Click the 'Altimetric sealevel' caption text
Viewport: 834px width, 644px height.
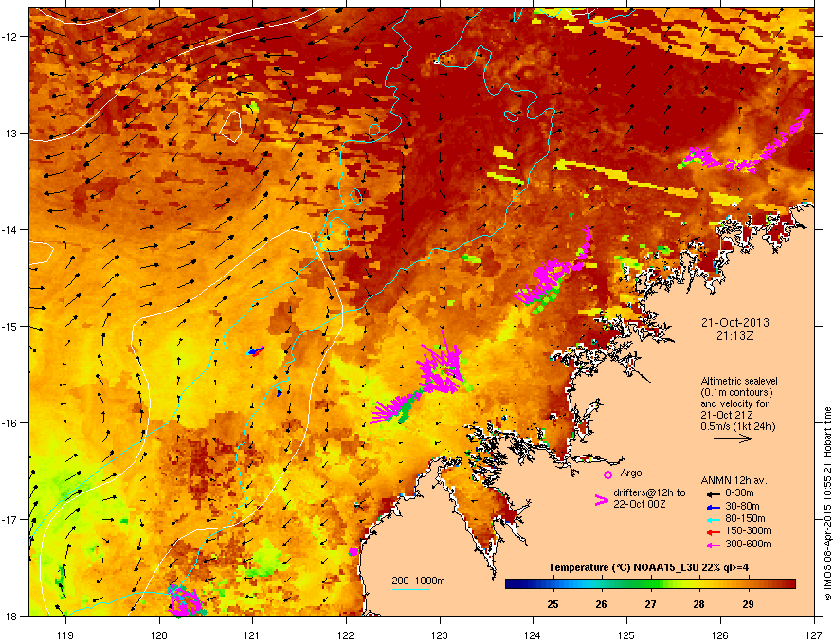pos(739,381)
